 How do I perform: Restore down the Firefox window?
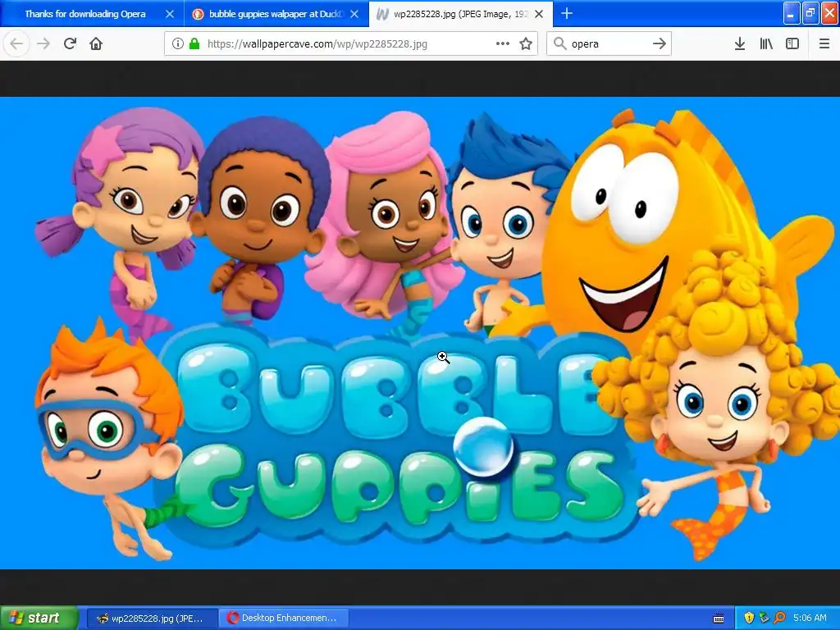tap(810, 13)
